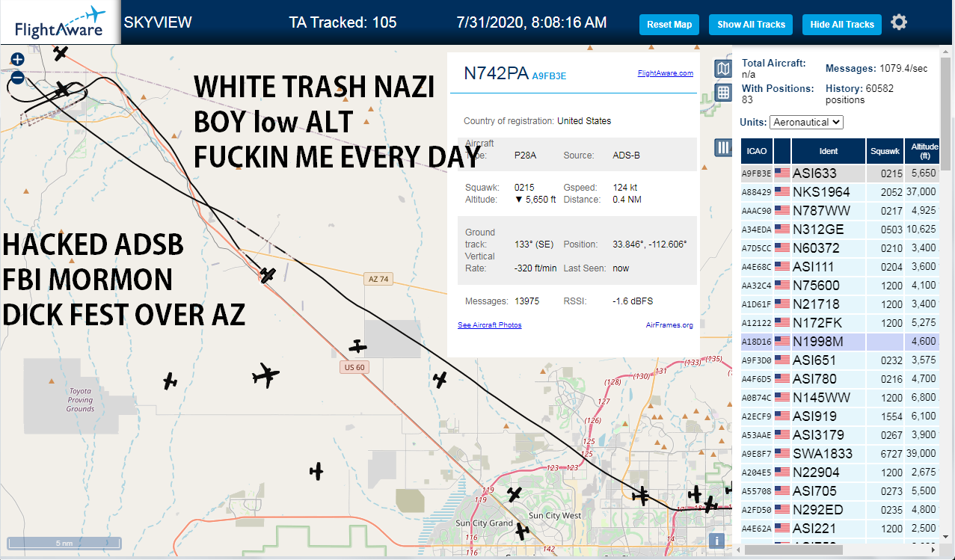The height and width of the screenshot is (560, 955).
Task: Select the ASI633 row
Action: (840, 173)
